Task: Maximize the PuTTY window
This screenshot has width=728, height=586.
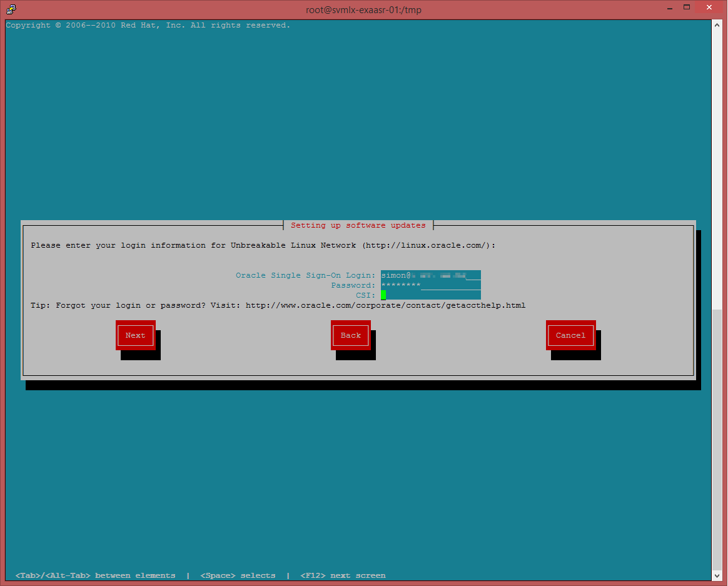Action: click(687, 8)
